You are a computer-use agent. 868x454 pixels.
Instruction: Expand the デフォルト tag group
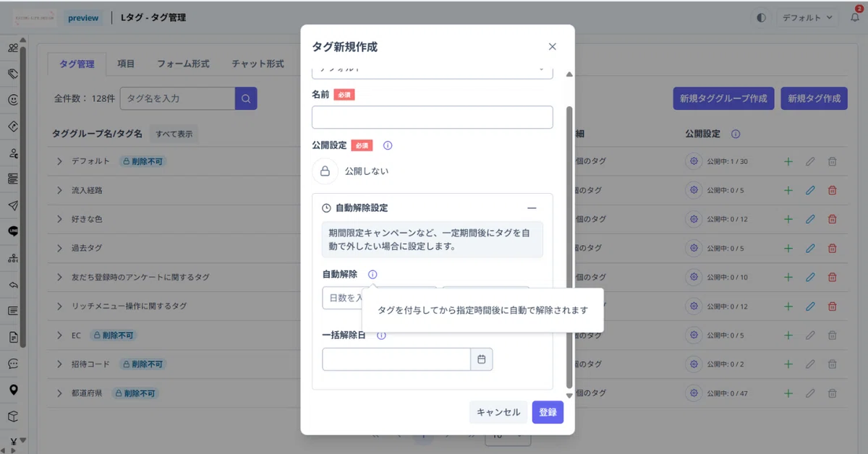(60, 161)
